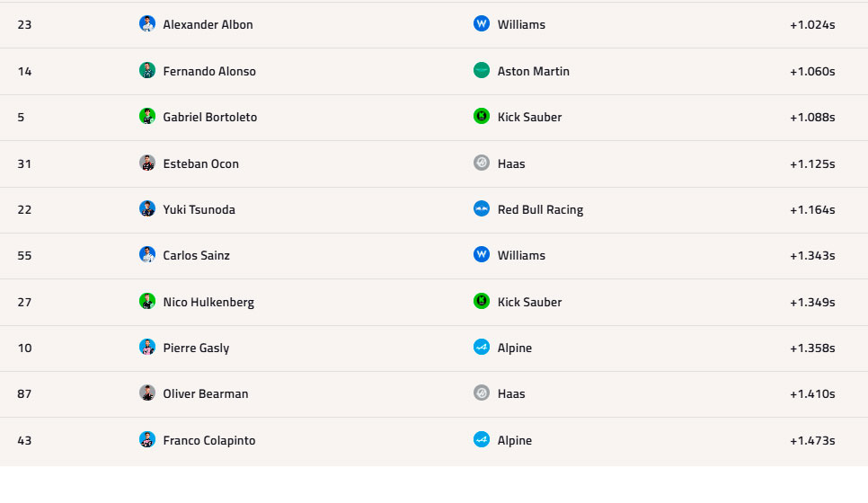Click the Kick Sauber logo in Hulkenberg's row

[x=482, y=302]
